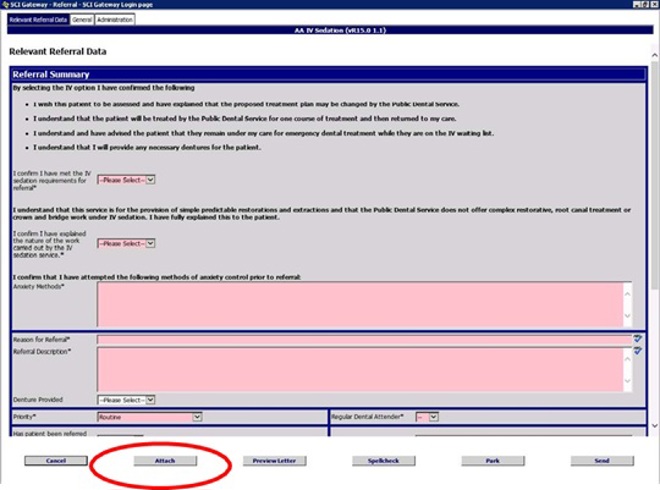This screenshot has height=490, width=660.
Task: Click the Anxiety Methods scroll up arrow
Action: click(x=628, y=294)
